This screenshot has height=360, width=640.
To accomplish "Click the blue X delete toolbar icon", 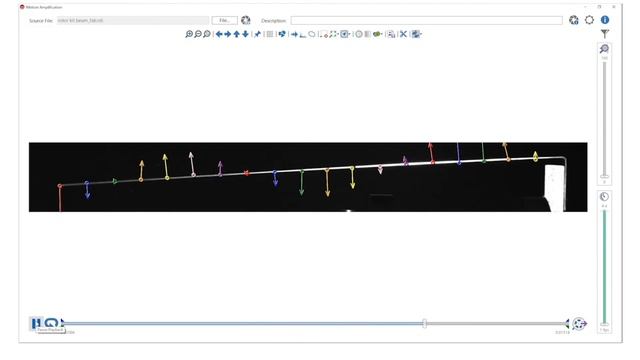I will [x=403, y=34].
